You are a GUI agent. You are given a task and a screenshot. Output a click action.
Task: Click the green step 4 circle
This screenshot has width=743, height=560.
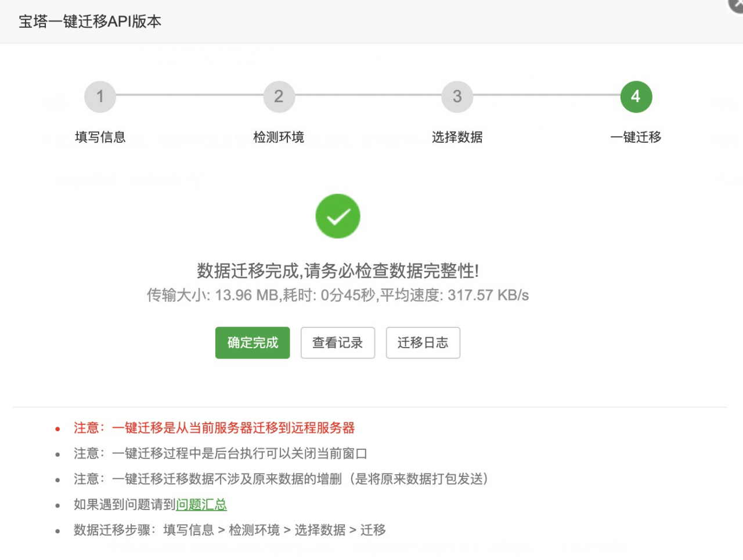click(x=636, y=96)
